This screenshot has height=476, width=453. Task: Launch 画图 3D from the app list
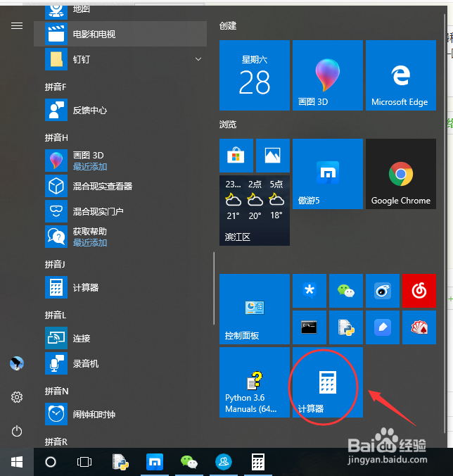pos(120,161)
